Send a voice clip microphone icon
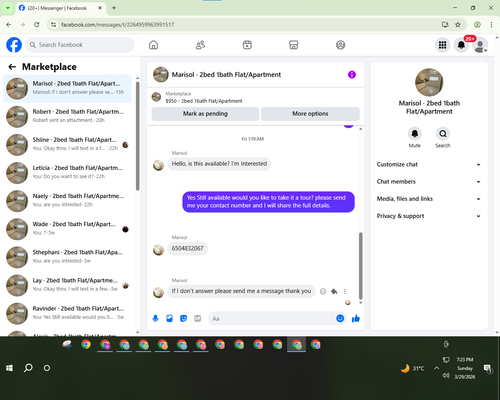This screenshot has height=400, width=500. pos(155,318)
